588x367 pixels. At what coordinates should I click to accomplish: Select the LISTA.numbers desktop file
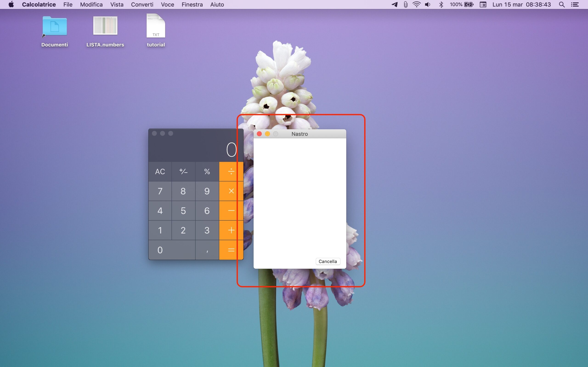point(105,26)
